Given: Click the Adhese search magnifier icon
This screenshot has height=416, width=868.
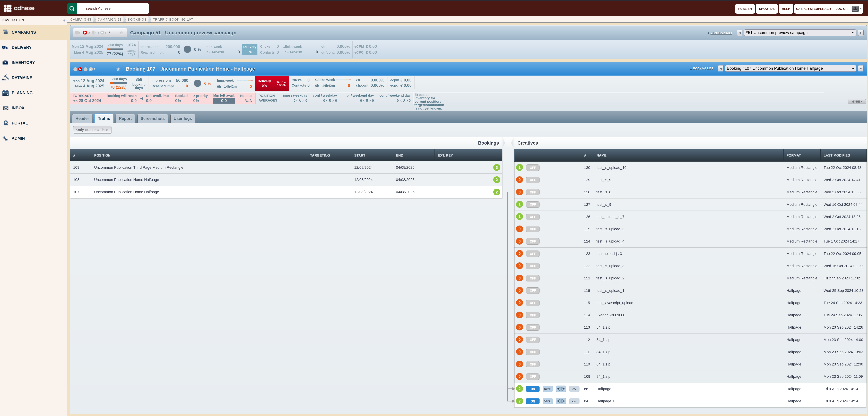Looking at the screenshot, I should (72, 9).
